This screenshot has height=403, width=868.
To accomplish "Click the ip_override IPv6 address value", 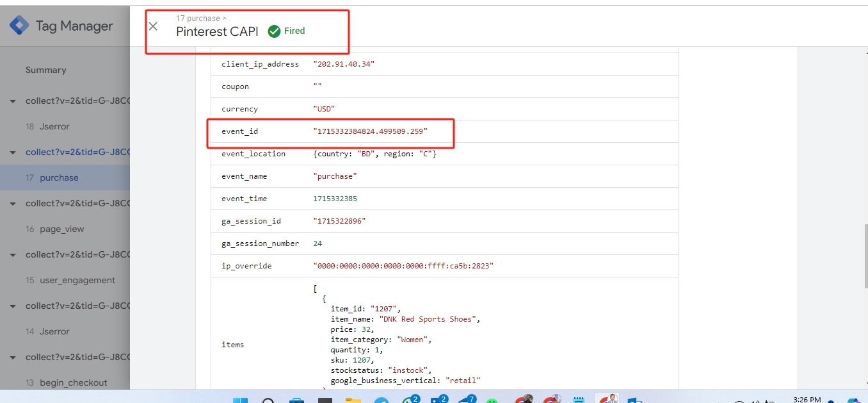I will [403, 266].
